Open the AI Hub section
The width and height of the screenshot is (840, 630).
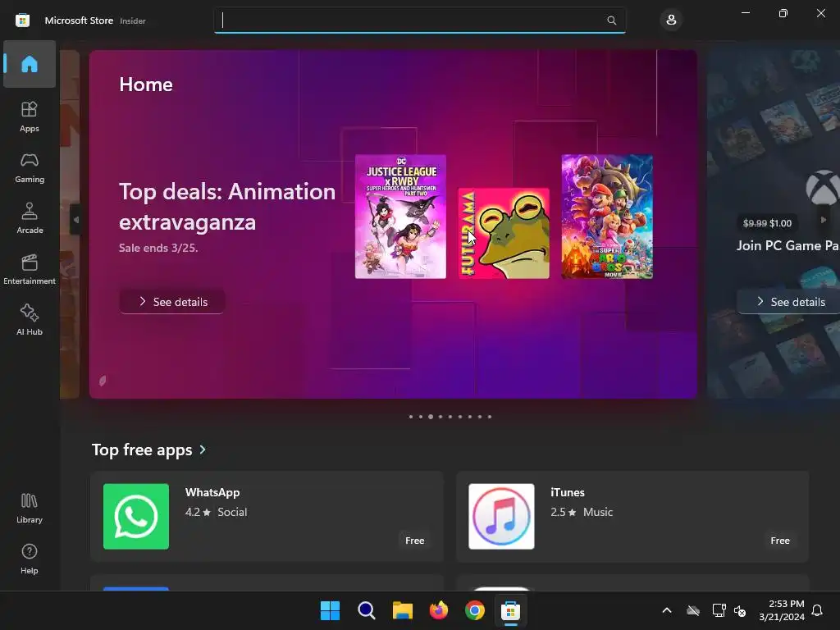[x=30, y=321]
